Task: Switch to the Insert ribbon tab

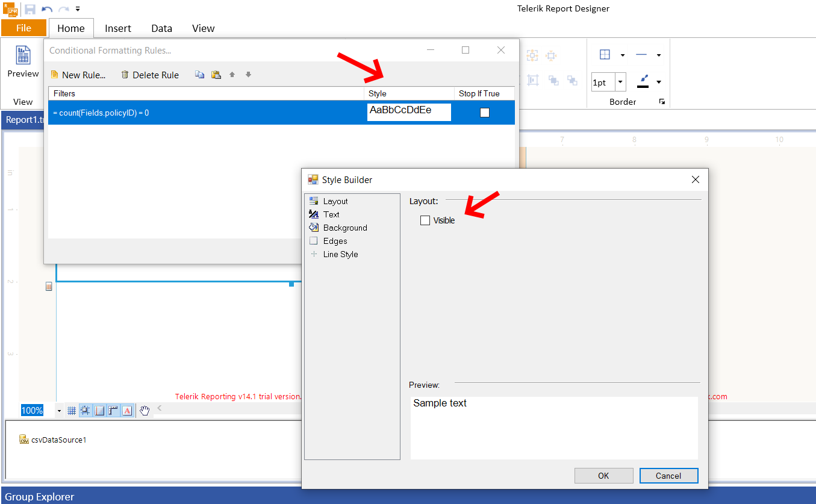Action: [118, 28]
